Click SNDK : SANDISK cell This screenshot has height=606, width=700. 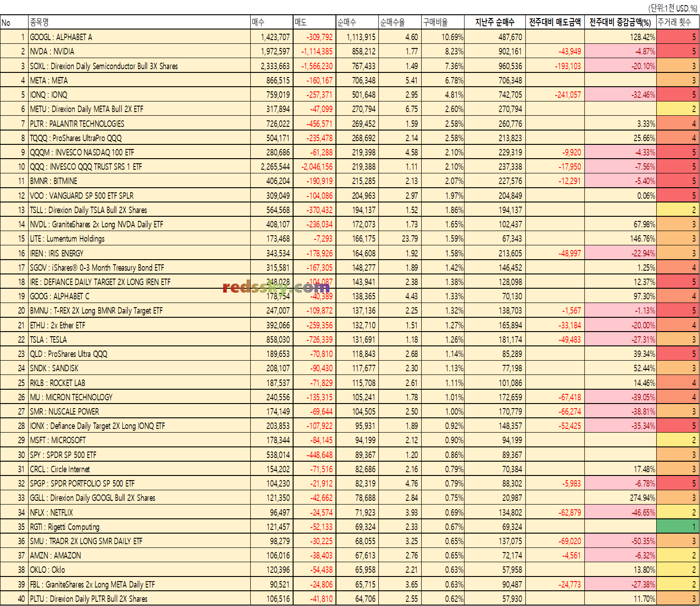coord(139,368)
